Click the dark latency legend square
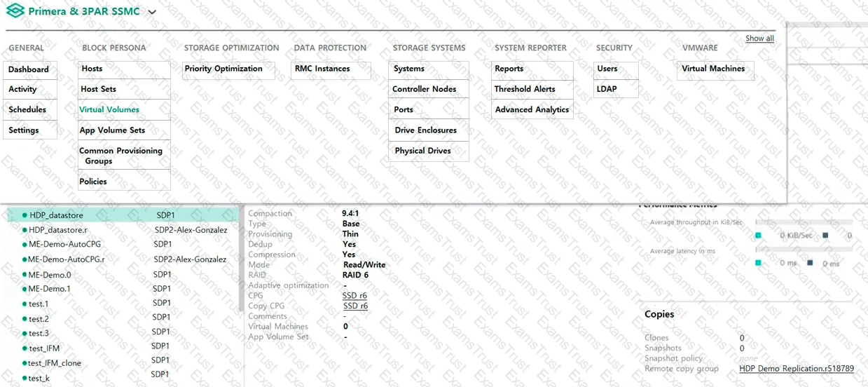The image size is (868, 387). [x=811, y=263]
